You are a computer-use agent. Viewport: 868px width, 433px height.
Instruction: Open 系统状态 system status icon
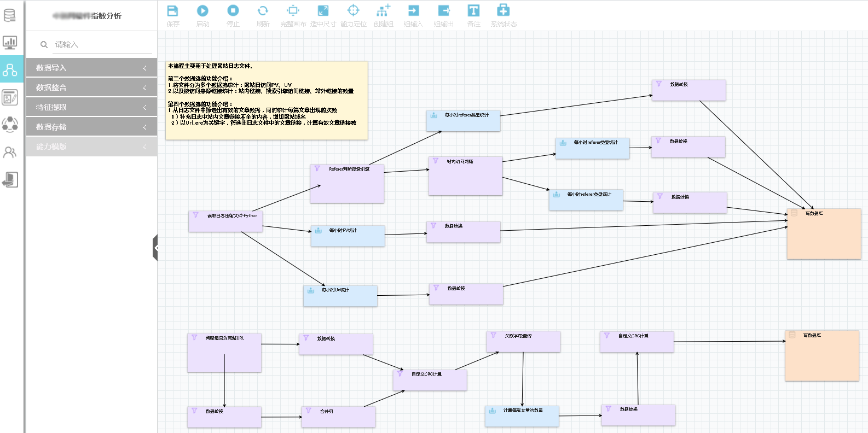coord(504,11)
